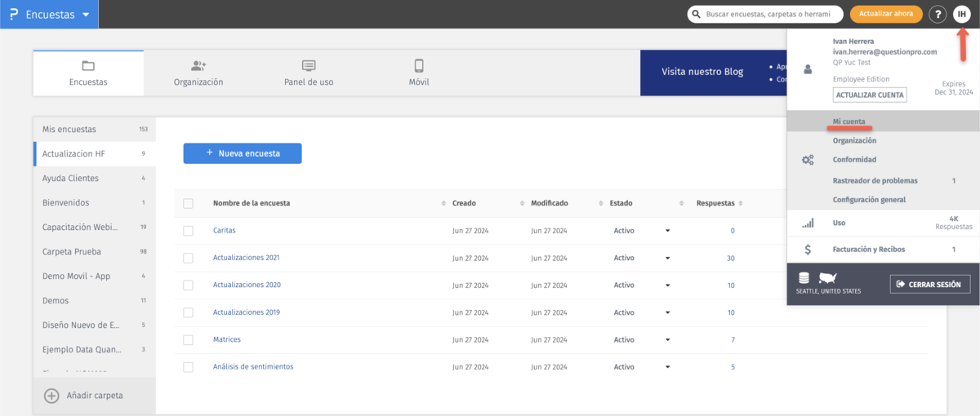Open status dropdown for Actualizaciones 2020

click(667, 285)
